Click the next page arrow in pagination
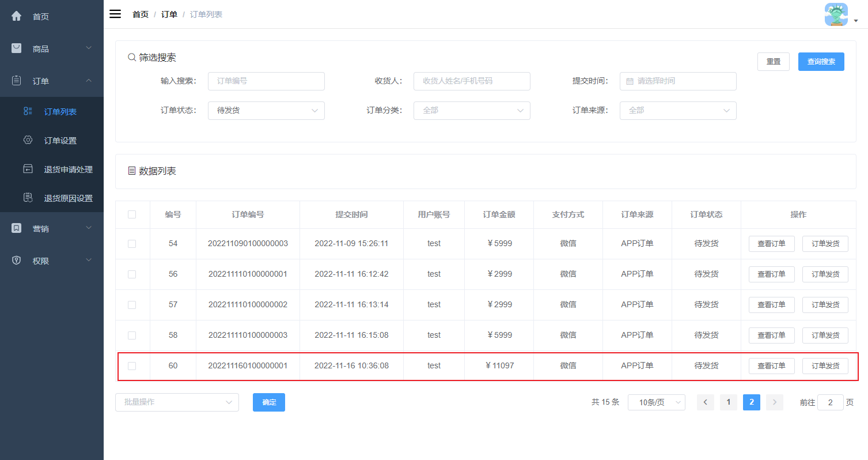 point(775,402)
